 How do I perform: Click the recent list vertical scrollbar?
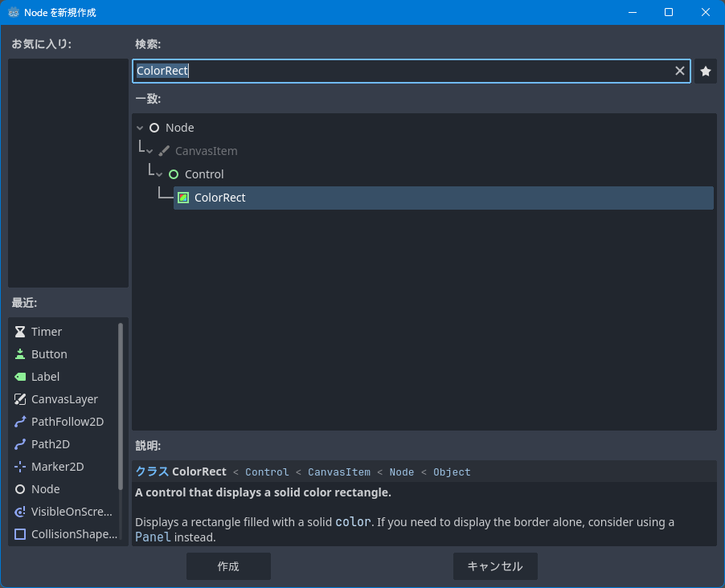click(x=121, y=406)
